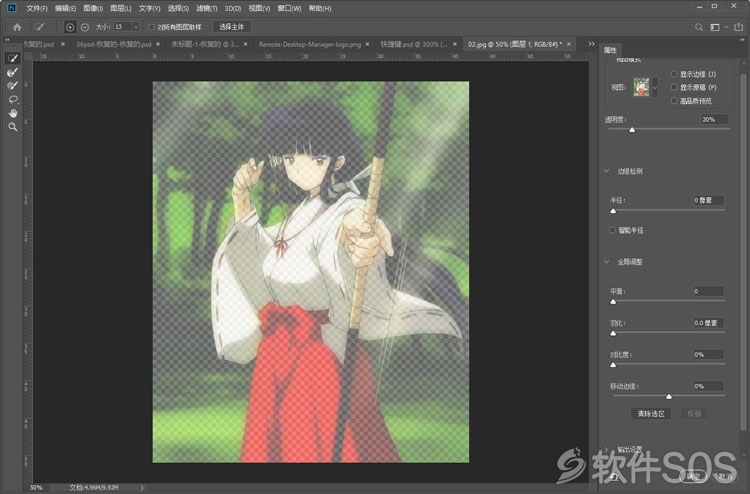The image size is (750, 494).
Task: Choose the add-to-selection plus icon
Action: 70,27
